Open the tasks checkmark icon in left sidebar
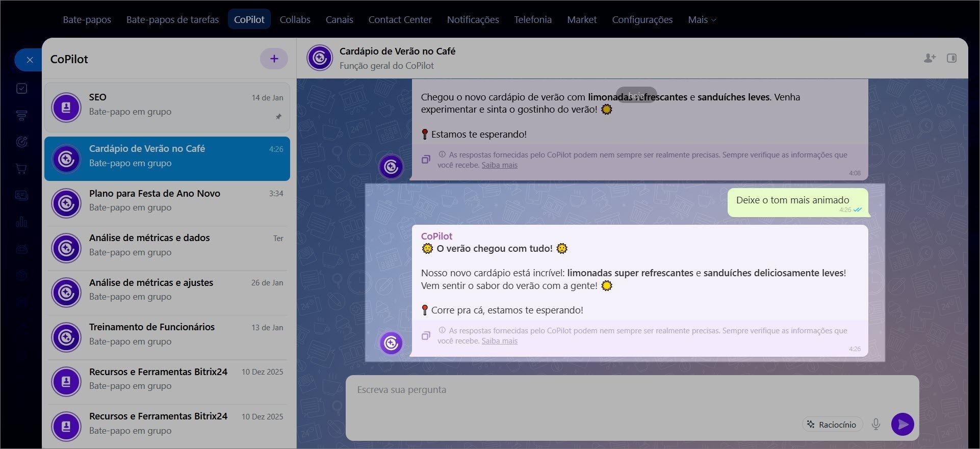 pyautogui.click(x=21, y=89)
